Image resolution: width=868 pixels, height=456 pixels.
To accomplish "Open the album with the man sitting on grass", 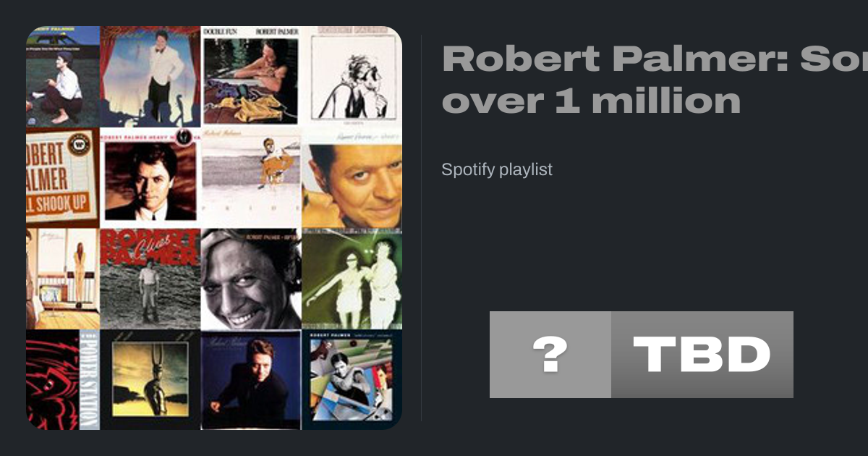I will pos(63,77).
